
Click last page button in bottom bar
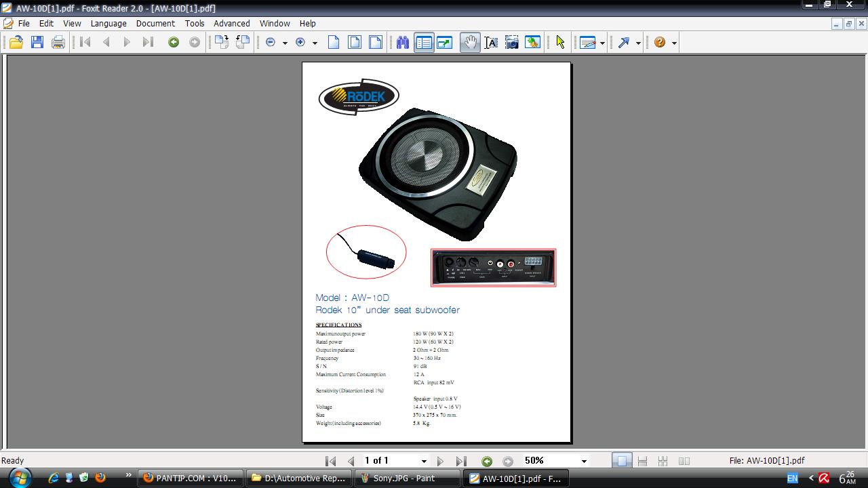[461, 461]
